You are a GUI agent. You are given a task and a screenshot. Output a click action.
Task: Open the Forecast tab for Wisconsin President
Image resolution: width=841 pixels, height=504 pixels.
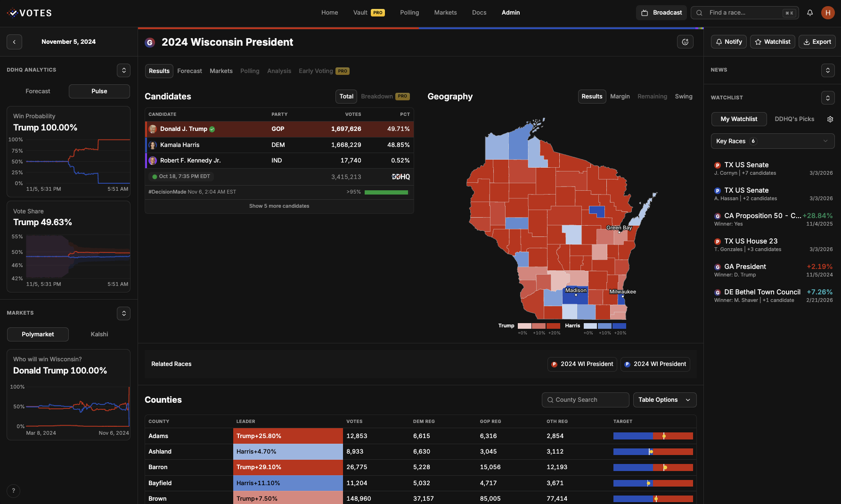(x=189, y=71)
